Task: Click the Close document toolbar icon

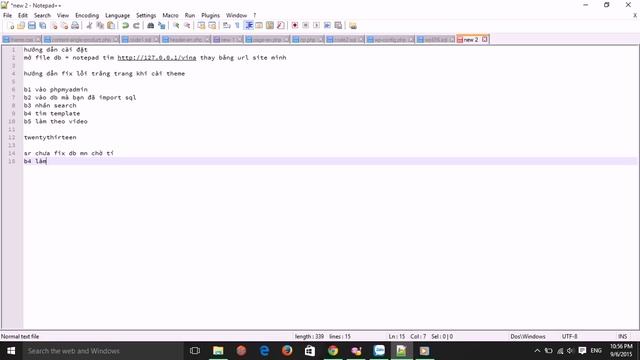Action: pyautogui.click(x=53, y=26)
